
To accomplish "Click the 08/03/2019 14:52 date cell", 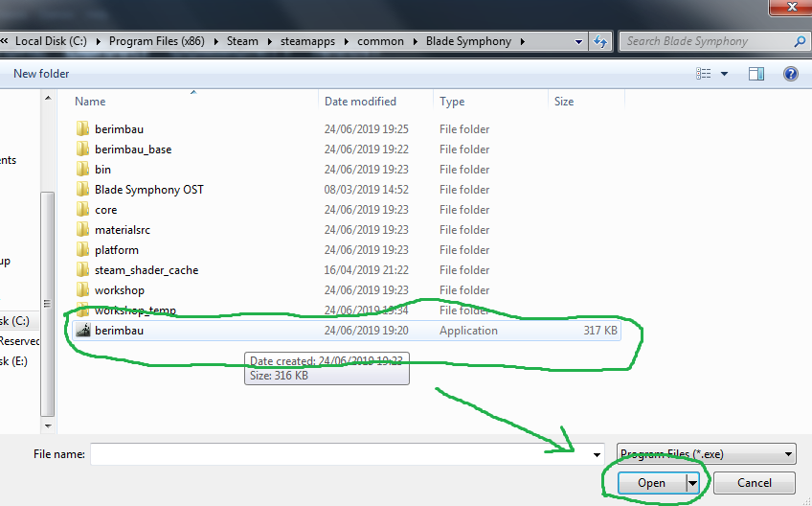I will point(366,189).
